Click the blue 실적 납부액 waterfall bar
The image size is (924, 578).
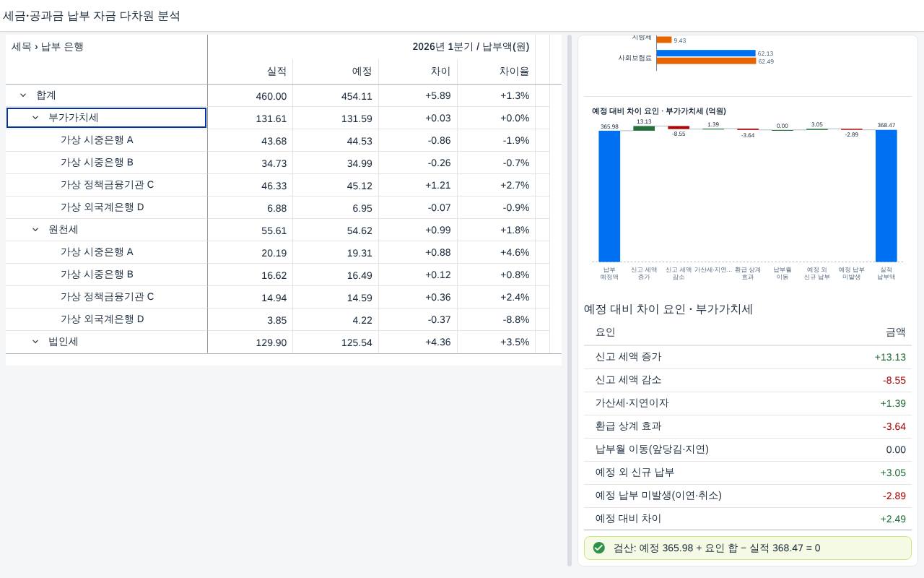(886, 195)
